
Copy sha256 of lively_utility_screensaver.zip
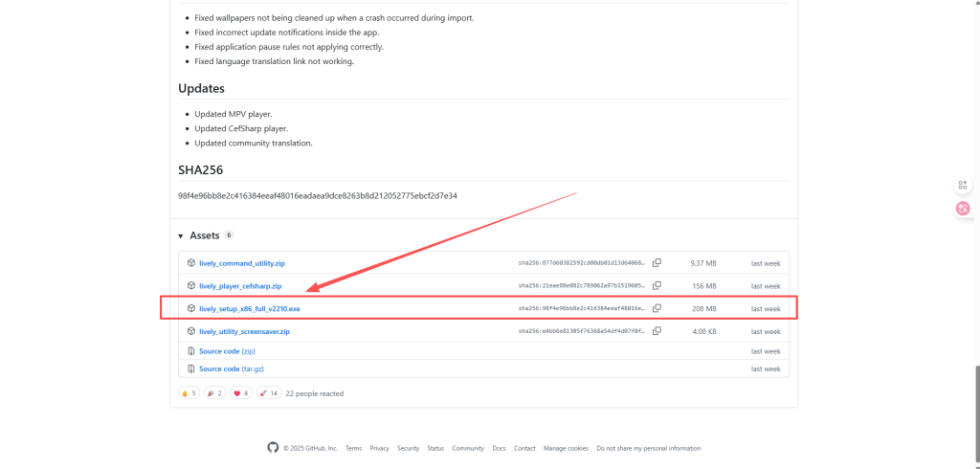point(657,331)
